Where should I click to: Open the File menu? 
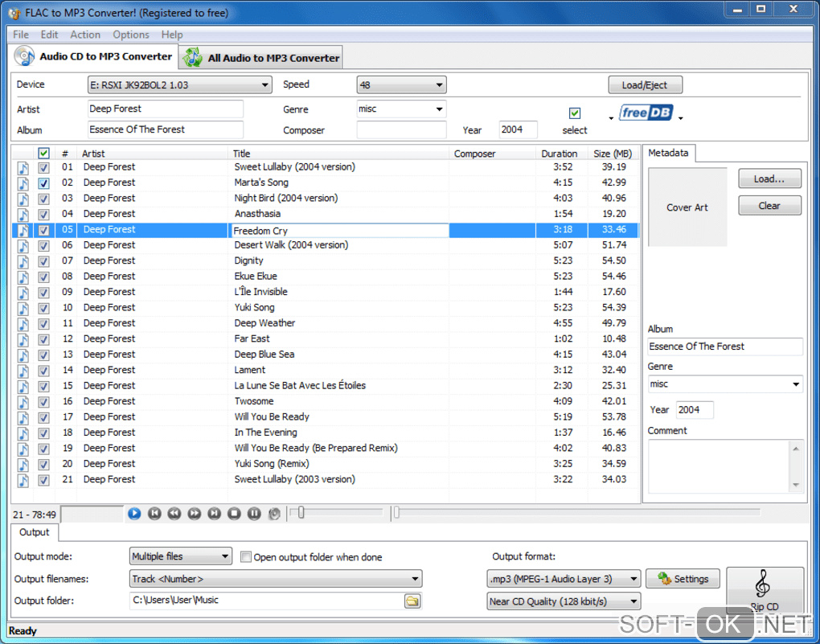21,35
